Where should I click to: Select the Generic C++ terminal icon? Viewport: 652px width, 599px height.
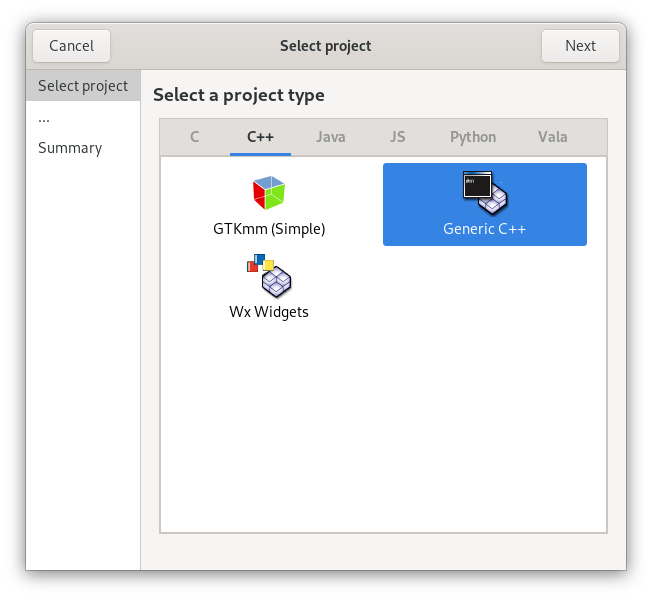(x=484, y=191)
